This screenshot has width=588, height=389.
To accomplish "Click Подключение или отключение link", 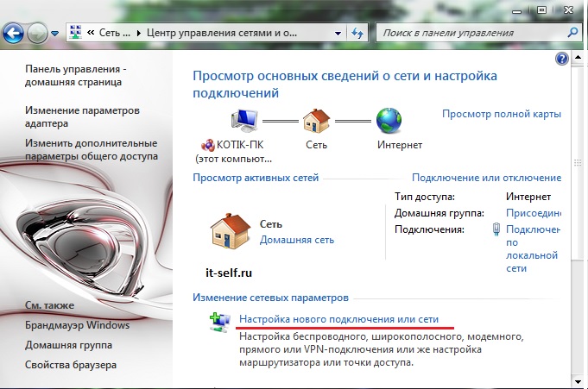I will click(486, 178).
